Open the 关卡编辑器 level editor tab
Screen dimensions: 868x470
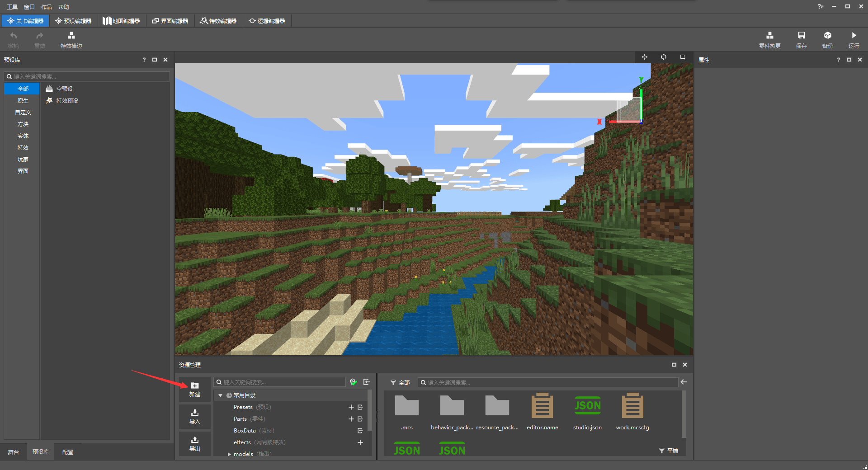pos(25,21)
